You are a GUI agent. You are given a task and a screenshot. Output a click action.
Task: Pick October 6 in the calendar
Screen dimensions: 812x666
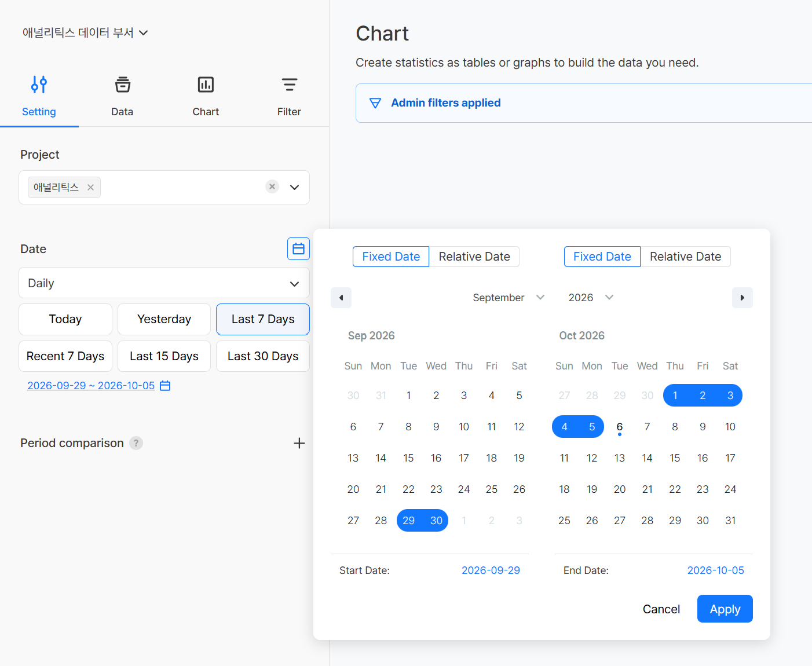pyautogui.click(x=620, y=427)
